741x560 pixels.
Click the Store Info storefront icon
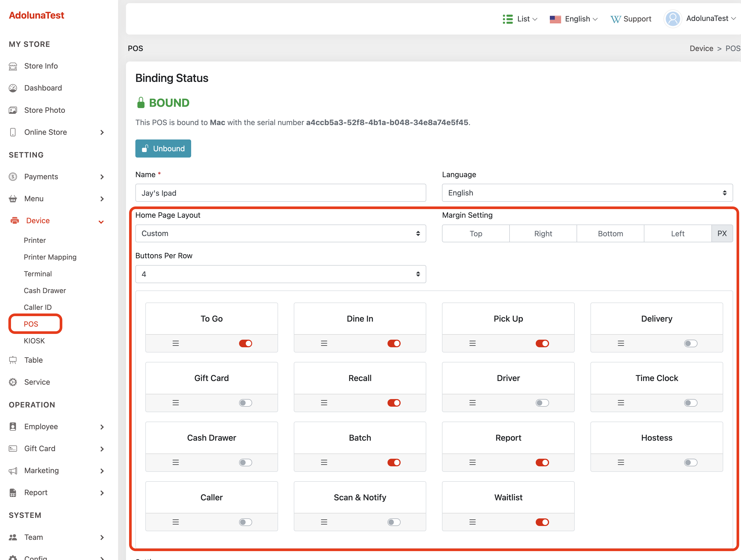coord(13,66)
